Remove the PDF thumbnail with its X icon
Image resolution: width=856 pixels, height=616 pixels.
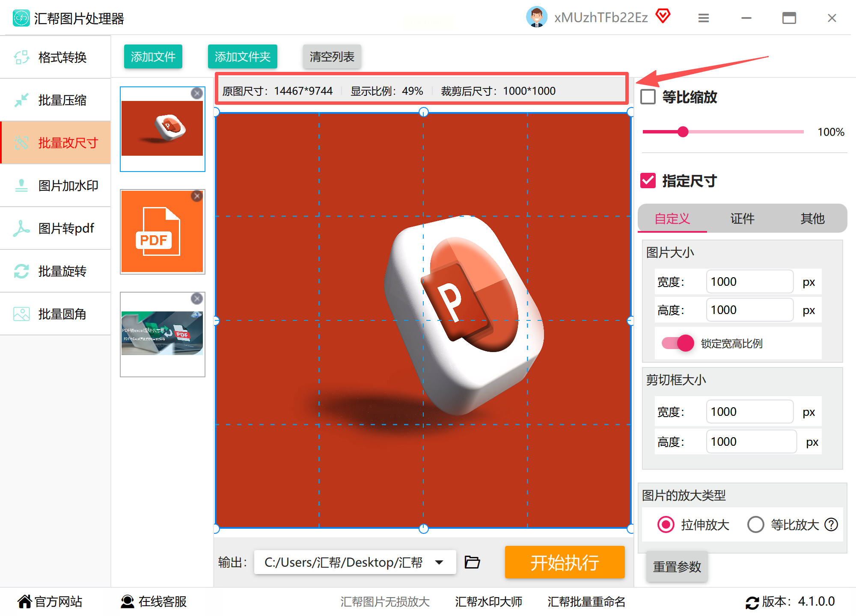pyautogui.click(x=197, y=196)
